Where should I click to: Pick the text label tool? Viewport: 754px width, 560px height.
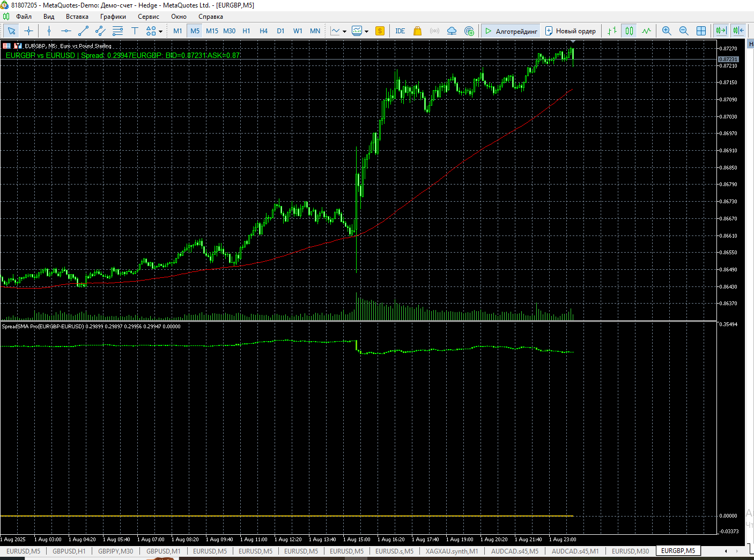[135, 31]
